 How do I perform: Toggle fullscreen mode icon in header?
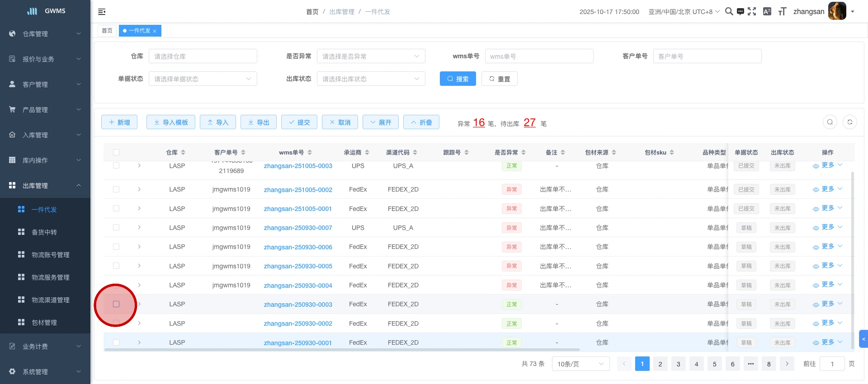(752, 11)
